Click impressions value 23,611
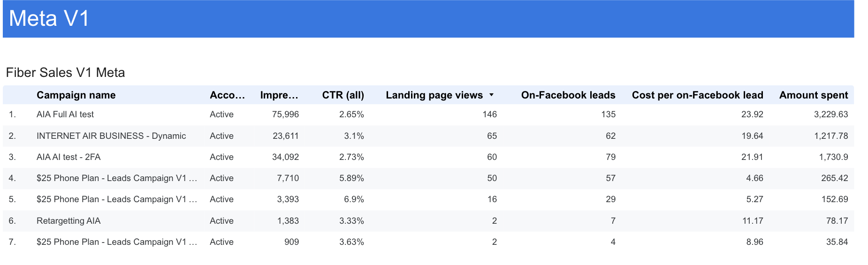Image resolution: width=868 pixels, height=265 pixels. click(286, 136)
